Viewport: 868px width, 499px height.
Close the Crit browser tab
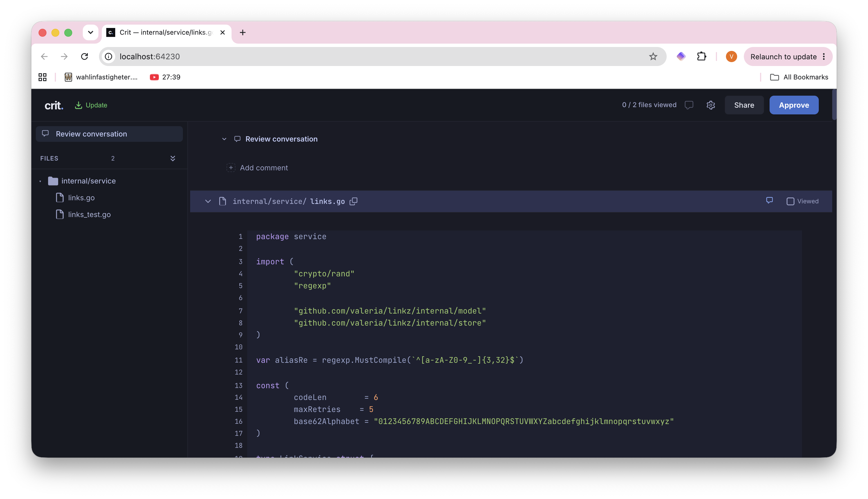click(x=222, y=32)
